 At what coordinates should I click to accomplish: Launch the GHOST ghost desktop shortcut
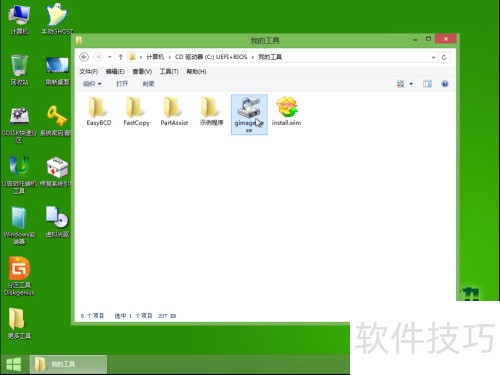57,19
